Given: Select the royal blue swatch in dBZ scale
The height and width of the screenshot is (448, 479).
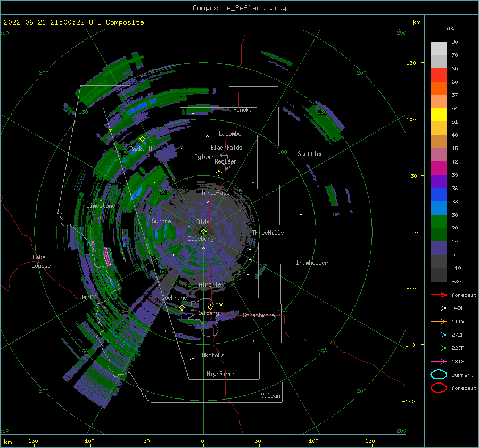Looking at the screenshot, I should (x=439, y=194).
